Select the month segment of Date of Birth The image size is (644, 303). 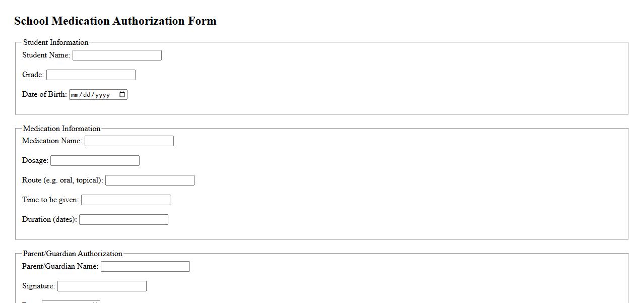point(75,95)
